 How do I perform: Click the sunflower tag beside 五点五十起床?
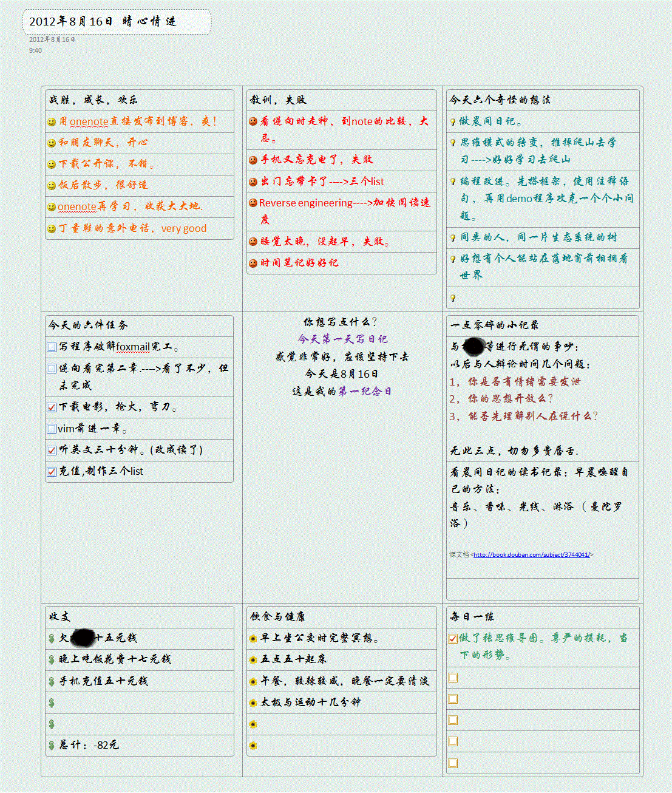253,660
